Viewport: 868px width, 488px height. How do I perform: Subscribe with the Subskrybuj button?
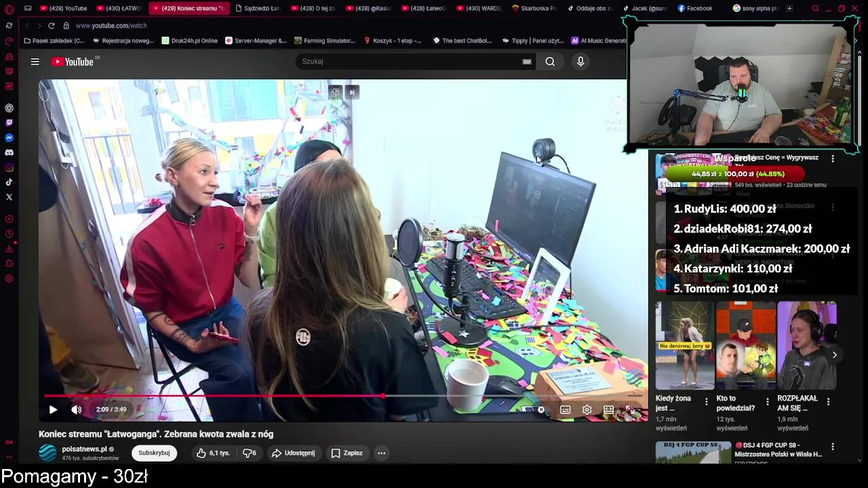click(154, 453)
